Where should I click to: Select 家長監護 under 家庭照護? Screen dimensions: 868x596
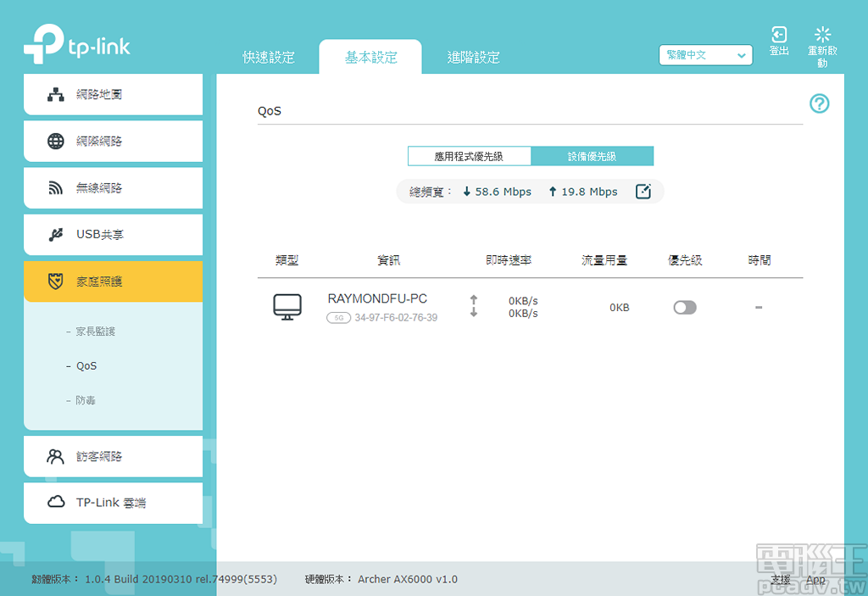[x=96, y=331]
